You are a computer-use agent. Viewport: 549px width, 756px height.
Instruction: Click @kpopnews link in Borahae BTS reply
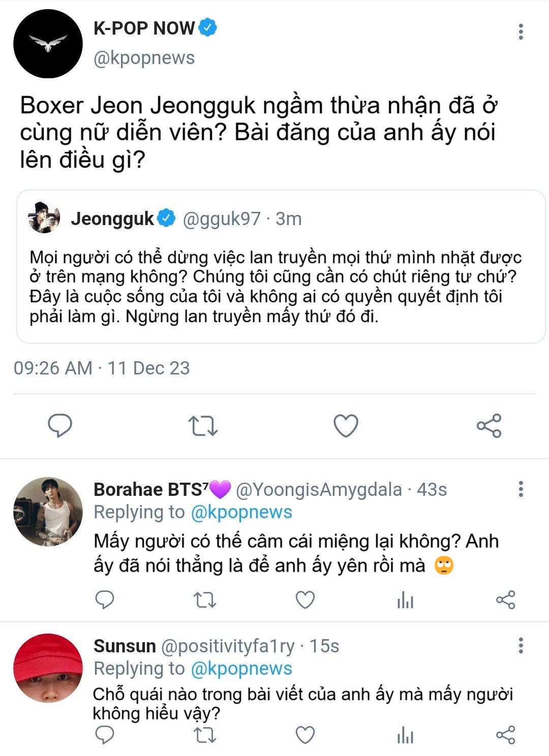click(x=241, y=512)
